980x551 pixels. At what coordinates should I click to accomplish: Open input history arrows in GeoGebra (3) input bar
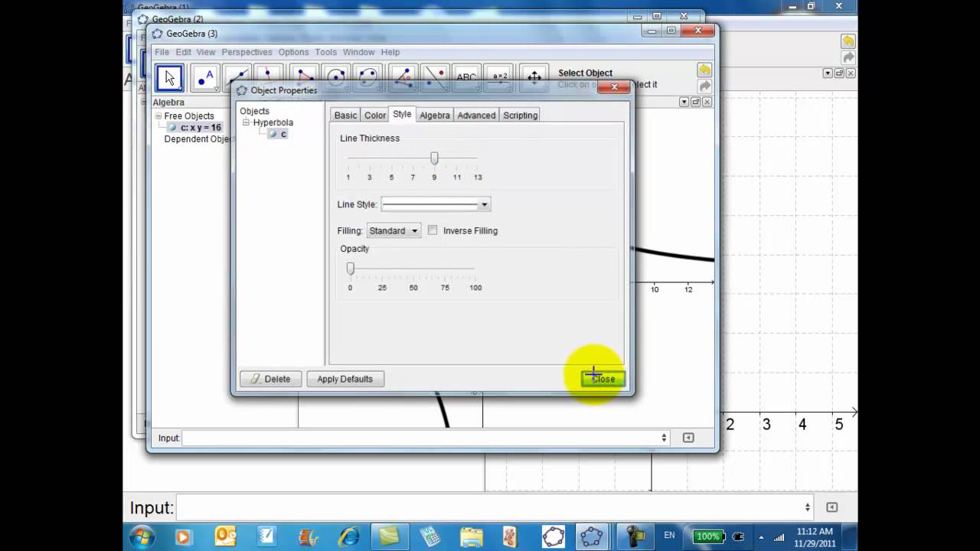click(x=664, y=438)
